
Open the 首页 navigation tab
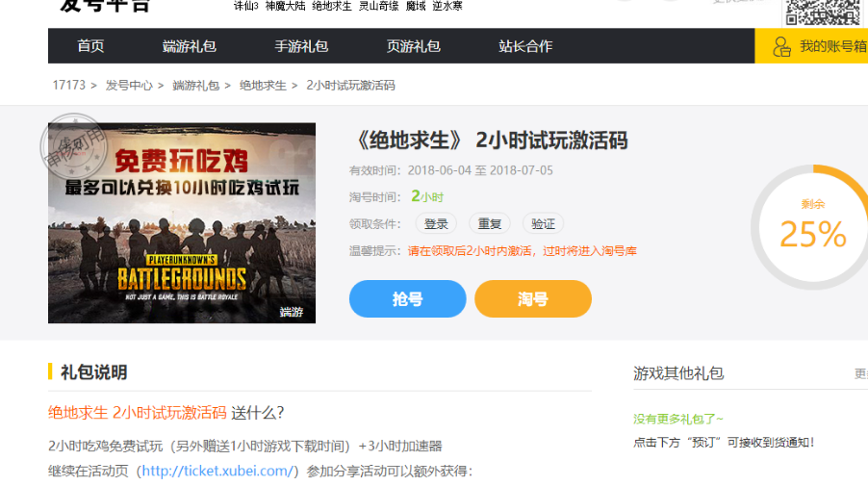90,46
